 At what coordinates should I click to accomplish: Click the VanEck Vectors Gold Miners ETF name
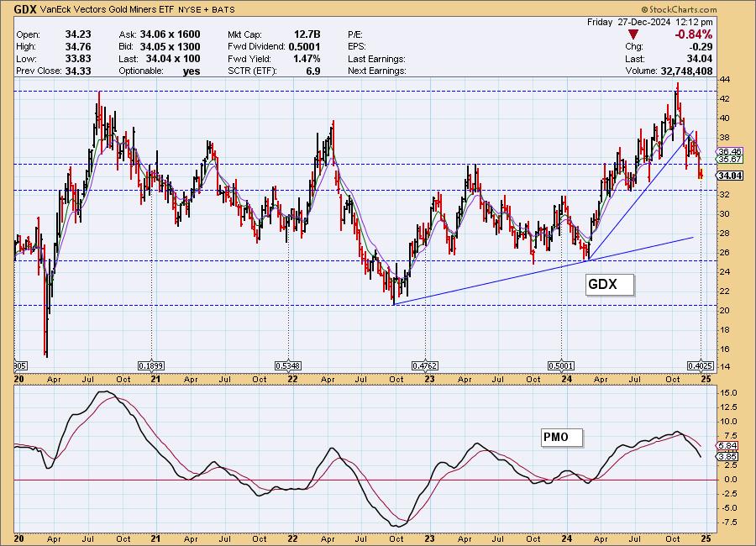pos(107,9)
